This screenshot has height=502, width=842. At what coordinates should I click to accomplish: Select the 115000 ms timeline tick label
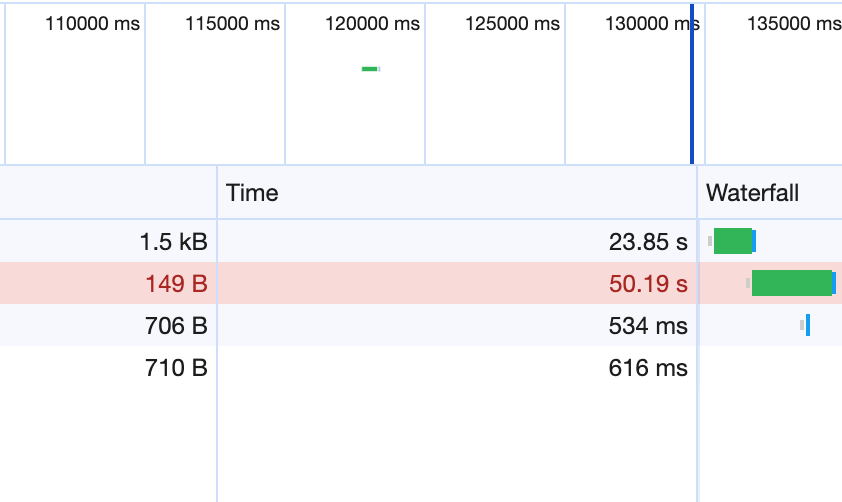point(232,24)
